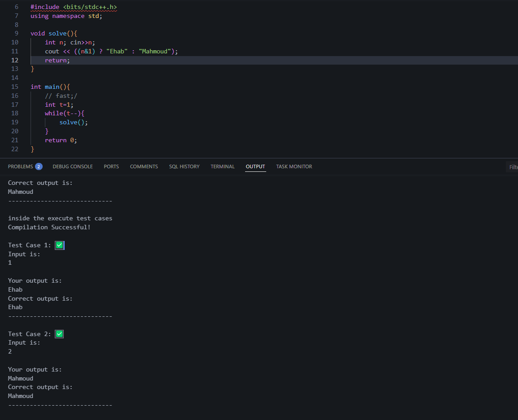Click 'inside the execute test cases' output line
The width and height of the screenshot is (518, 420).
(x=60, y=219)
